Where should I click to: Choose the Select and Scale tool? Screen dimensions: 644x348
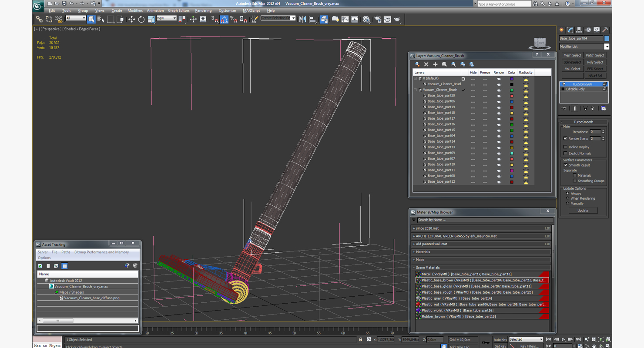point(151,19)
